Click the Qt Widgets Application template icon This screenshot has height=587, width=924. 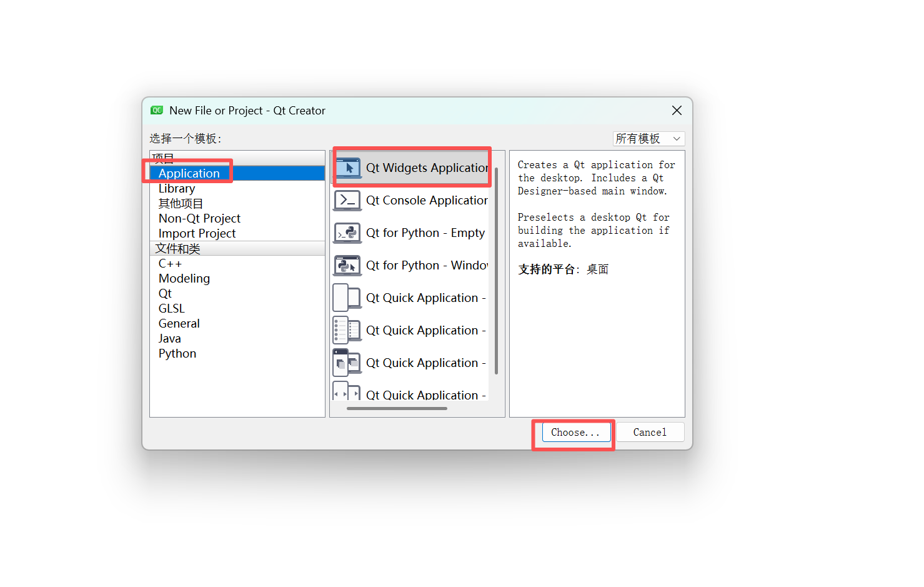coord(347,168)
